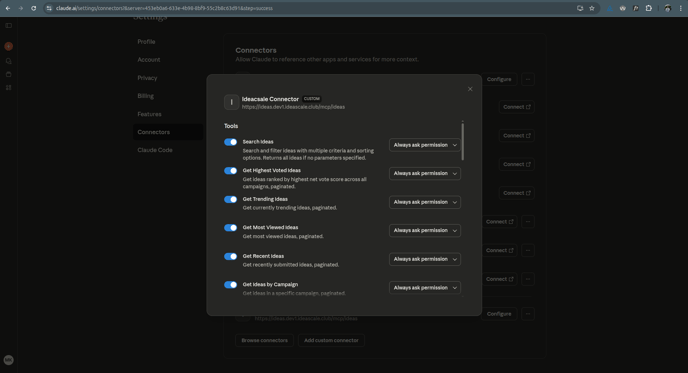The image size is (688, 373).
Task: Click the Browse connectors button
Action: pos(265,340)
